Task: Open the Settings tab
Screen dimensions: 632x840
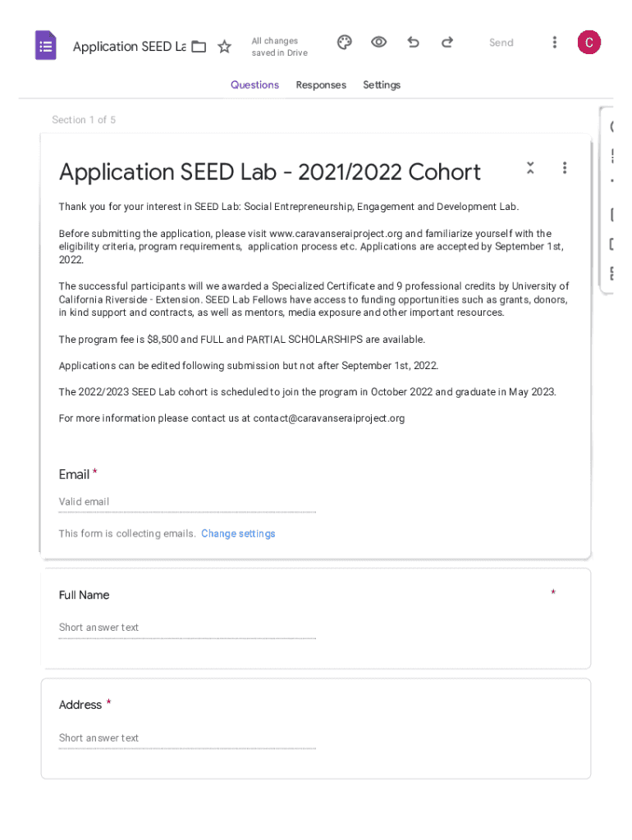Action: [382, 84]
